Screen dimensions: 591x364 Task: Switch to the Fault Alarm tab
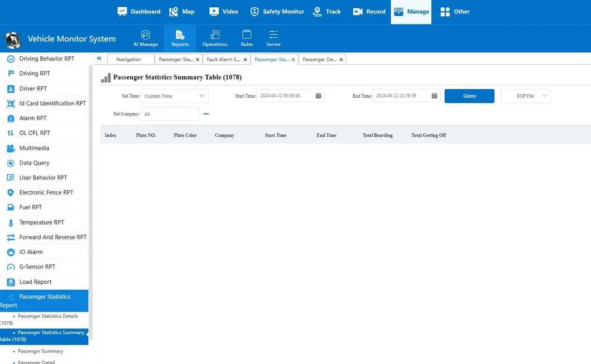223,59
